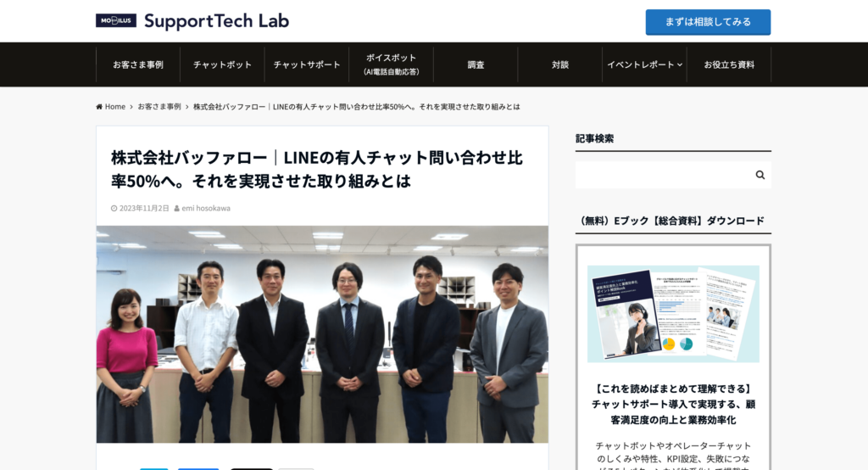Image resolution: width=868 pixels, height=470 pixels.
Task: Click the clock icon beside 2023年11月2日
Action: pos(114,209)
